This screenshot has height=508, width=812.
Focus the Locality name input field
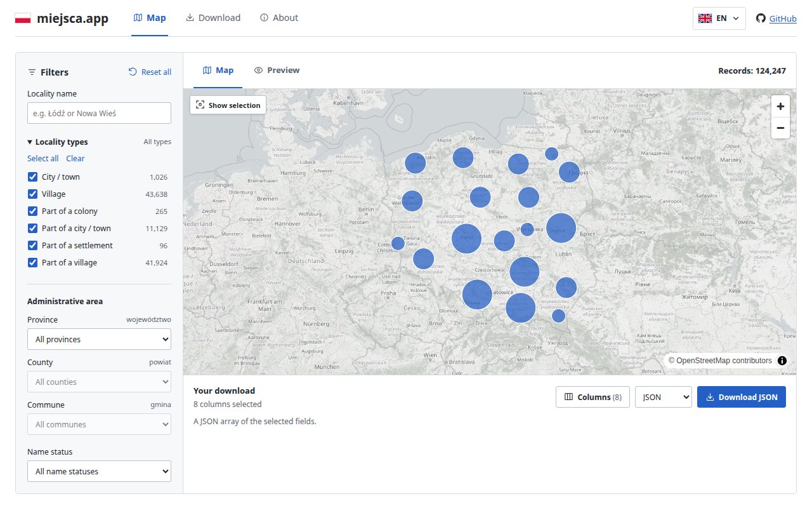[99, 113]
